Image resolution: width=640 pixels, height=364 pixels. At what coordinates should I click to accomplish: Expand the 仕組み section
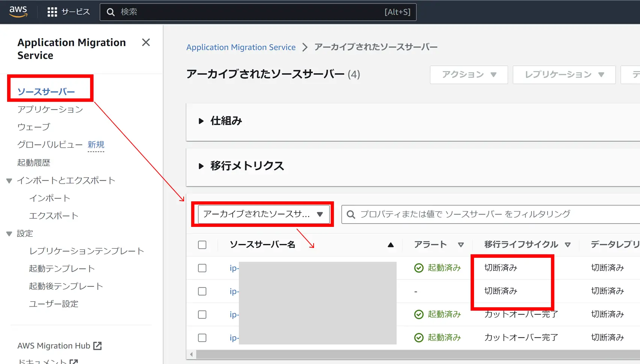click(201, 121)
